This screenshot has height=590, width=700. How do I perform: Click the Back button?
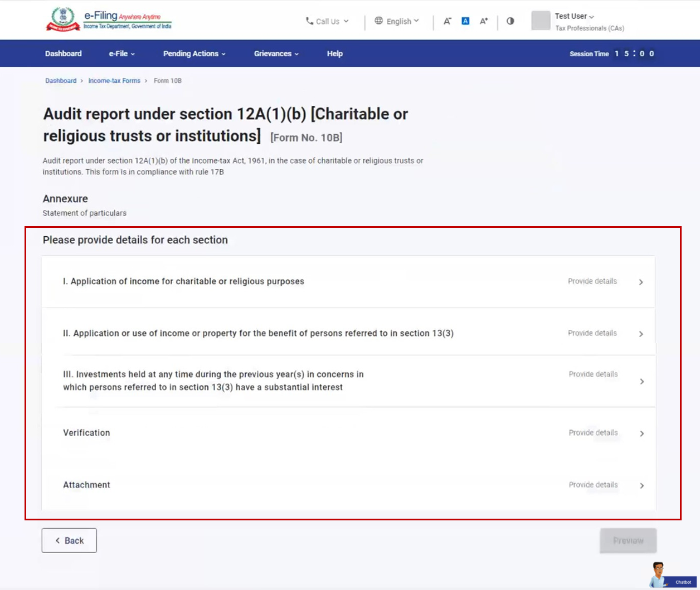coord(69,540)
